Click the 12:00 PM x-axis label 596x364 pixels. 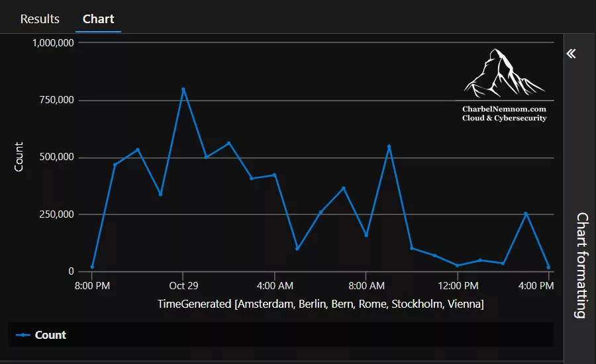458,286
